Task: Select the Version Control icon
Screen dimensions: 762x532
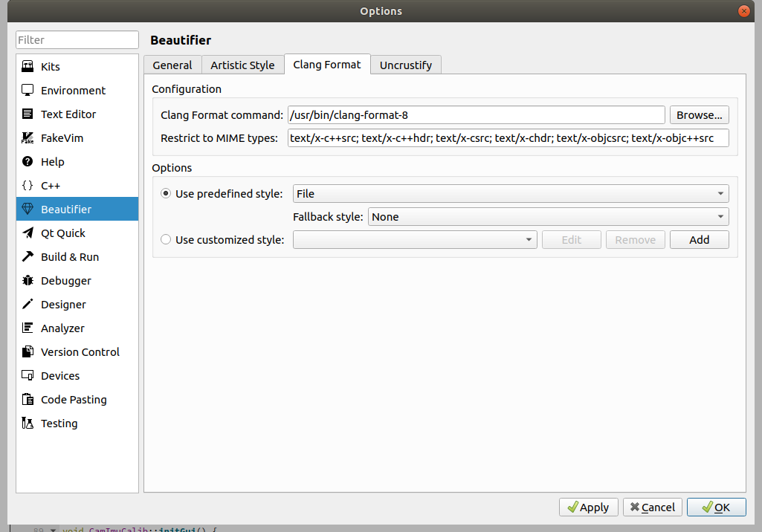Action: coord(30,351)
